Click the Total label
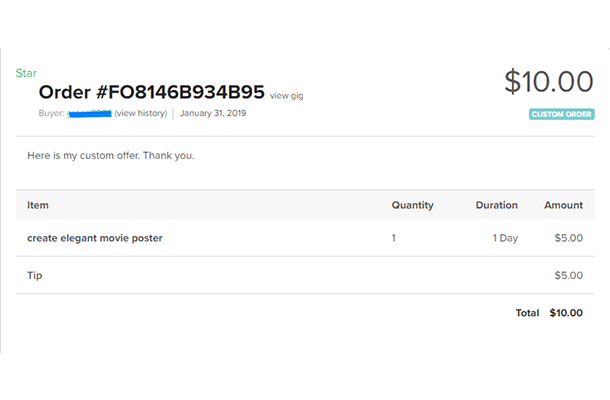The width and height of the screenshot is (610, 400). [527, 313]
